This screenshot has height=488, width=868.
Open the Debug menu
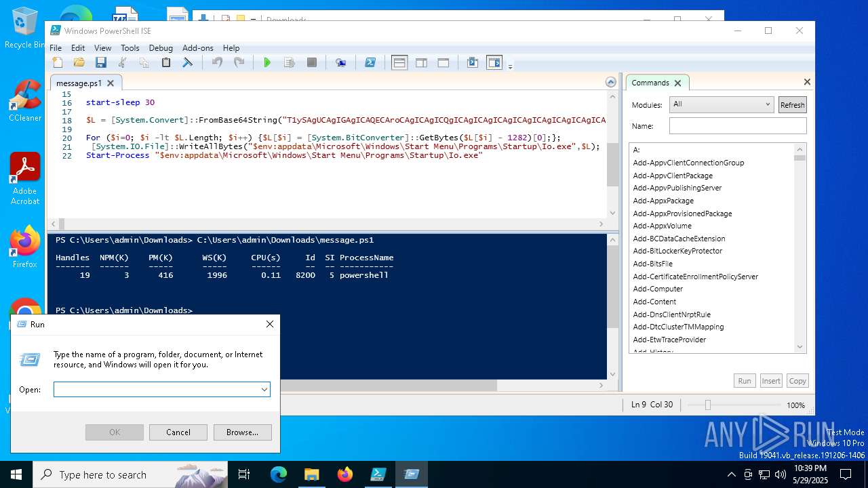161,48
